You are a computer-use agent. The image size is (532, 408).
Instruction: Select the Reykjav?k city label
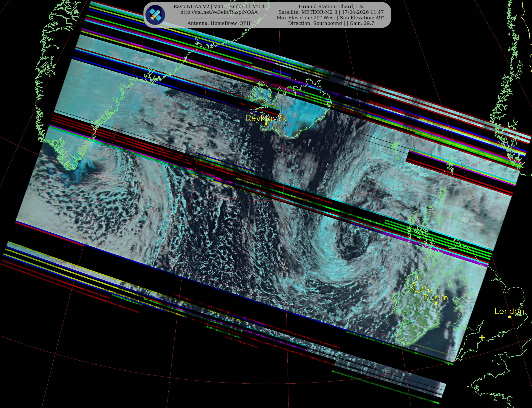coord(266,118)
